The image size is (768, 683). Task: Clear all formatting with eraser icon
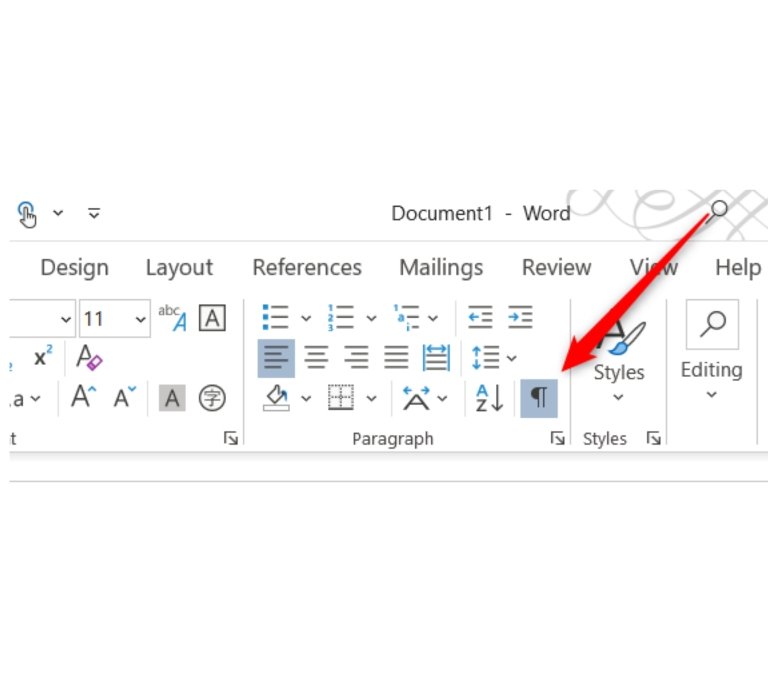click(89, 357)
